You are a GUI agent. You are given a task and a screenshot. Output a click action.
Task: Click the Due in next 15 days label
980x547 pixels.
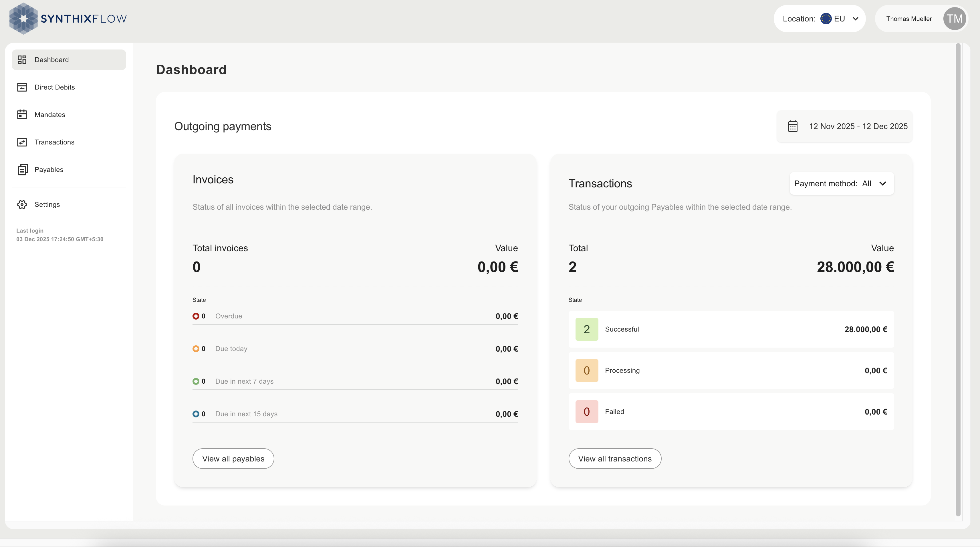click(x=246, y=414)
